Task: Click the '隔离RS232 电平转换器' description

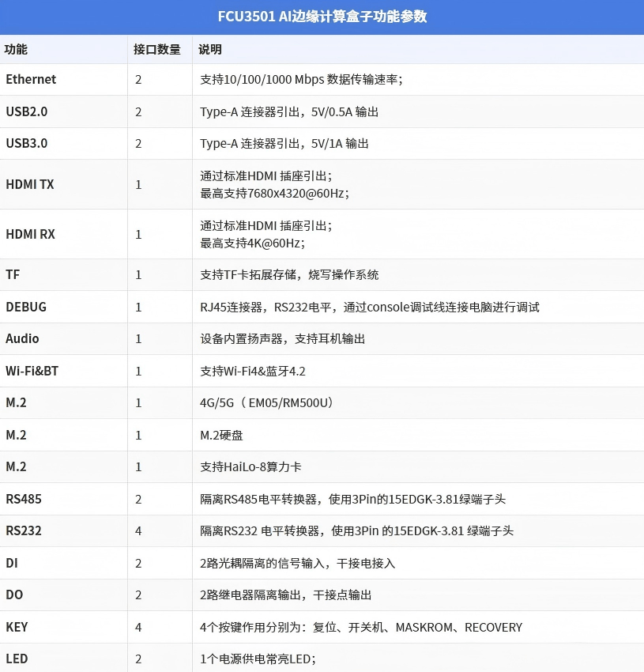Action: point(260,531)
